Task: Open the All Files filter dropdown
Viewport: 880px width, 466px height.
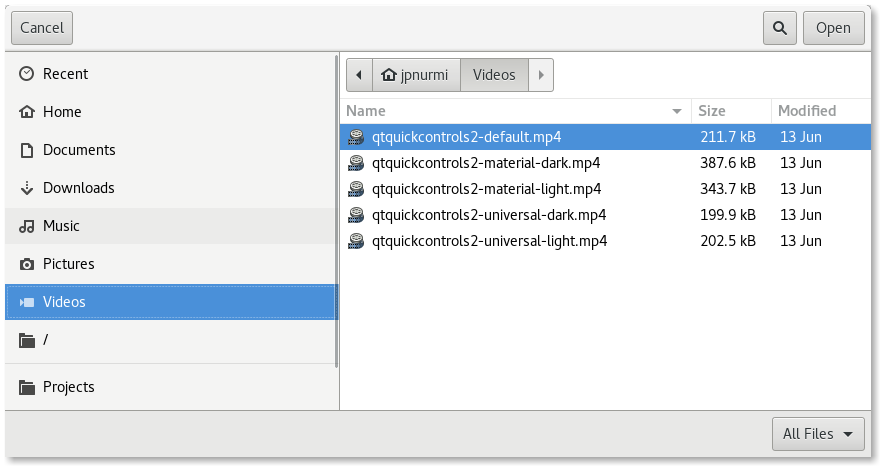Action: 817,434
